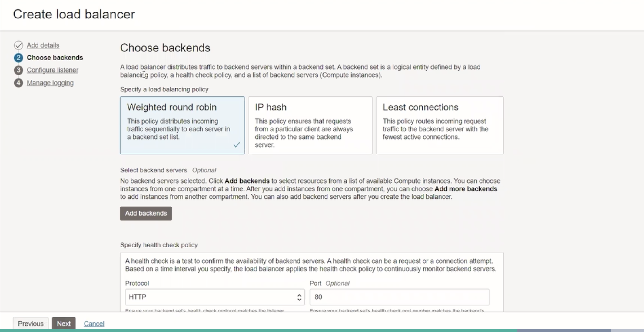
Task: Click the Port field showing 80
Action: (x=399, y=297)
